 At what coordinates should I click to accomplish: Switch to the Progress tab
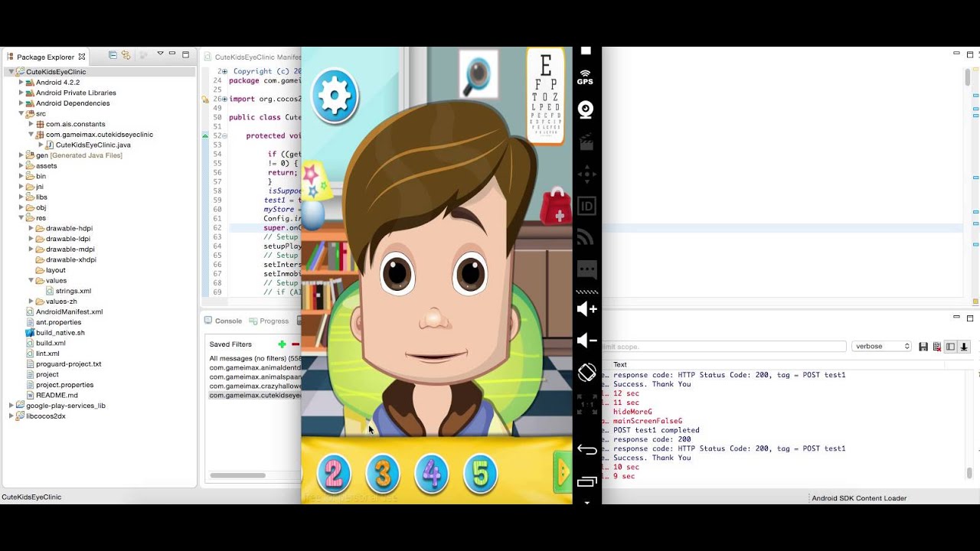point(268,321)
